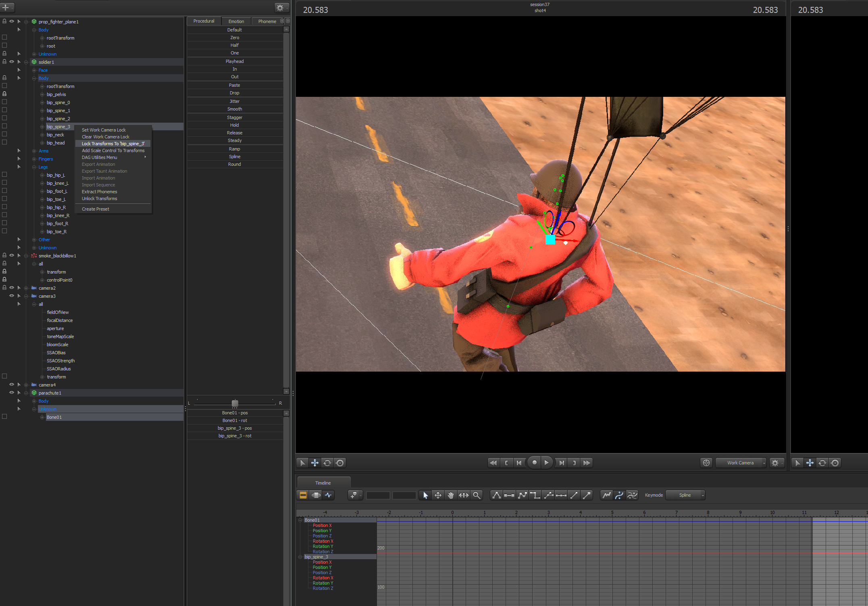Select the hand pan tool in timeline toolbar

tap(451, 495)
